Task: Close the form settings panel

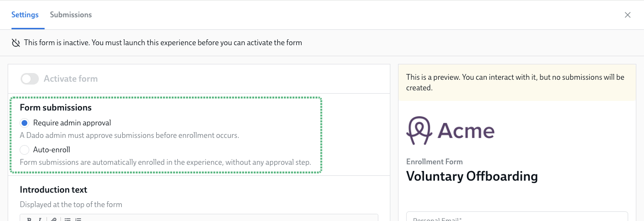Action: (x=627, y=15)
